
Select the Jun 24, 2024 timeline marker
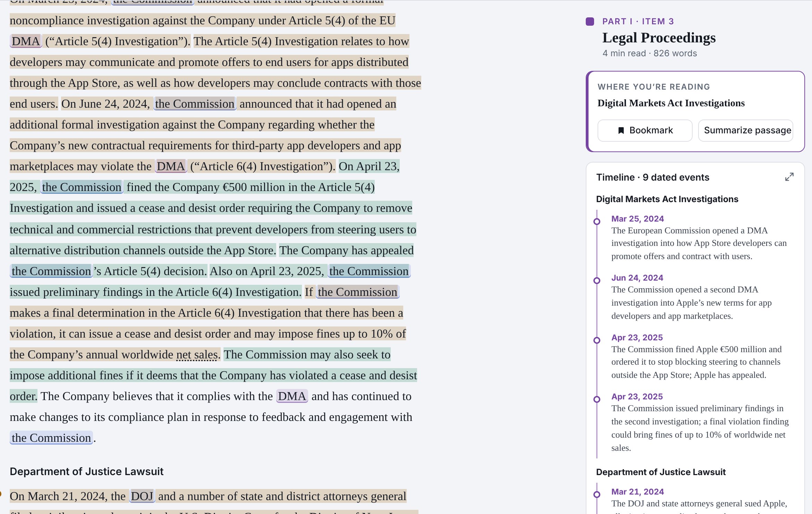(597, 280)
